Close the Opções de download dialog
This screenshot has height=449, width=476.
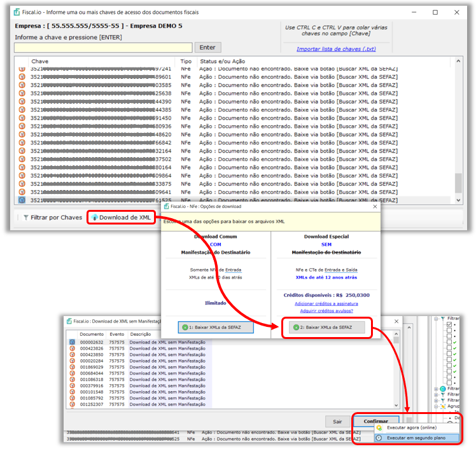tap(375, 206)
